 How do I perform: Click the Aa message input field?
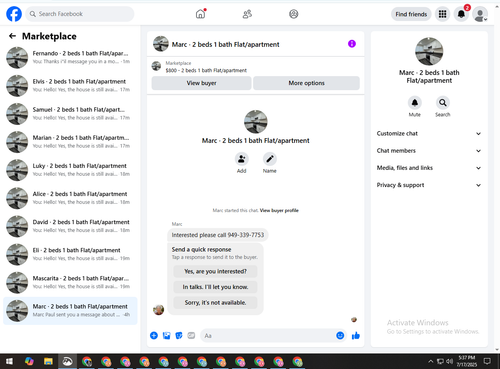click(273, 336)
